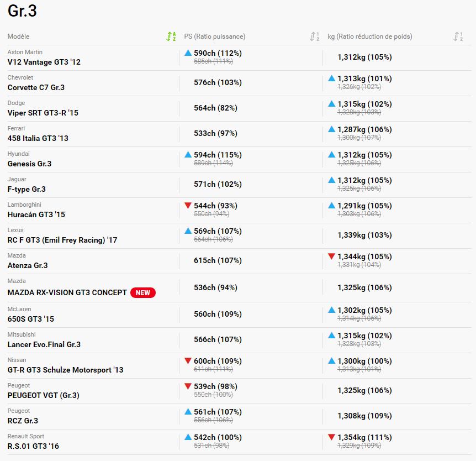
Task: Click 536ch (94%) power value
Action: coord(215,288)
